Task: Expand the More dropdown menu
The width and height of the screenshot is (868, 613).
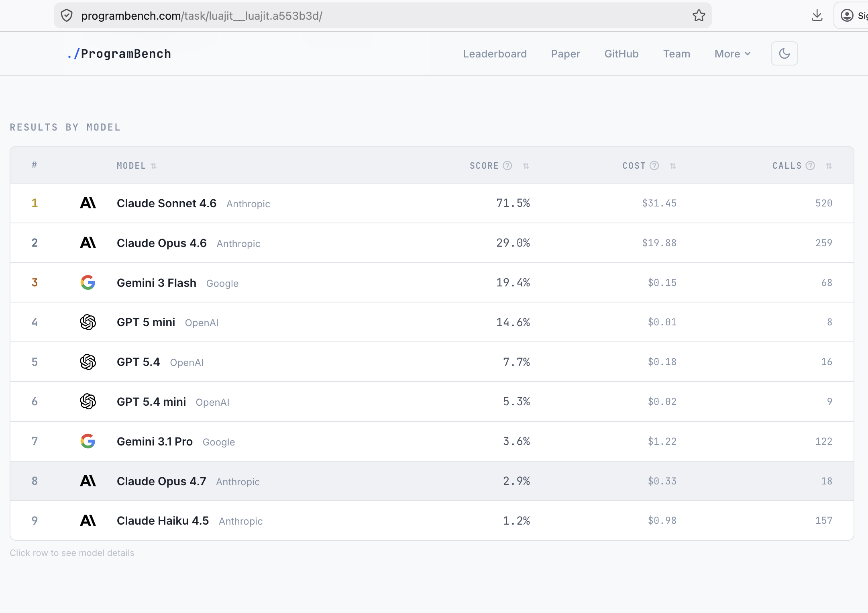Action: click(732, 54)
